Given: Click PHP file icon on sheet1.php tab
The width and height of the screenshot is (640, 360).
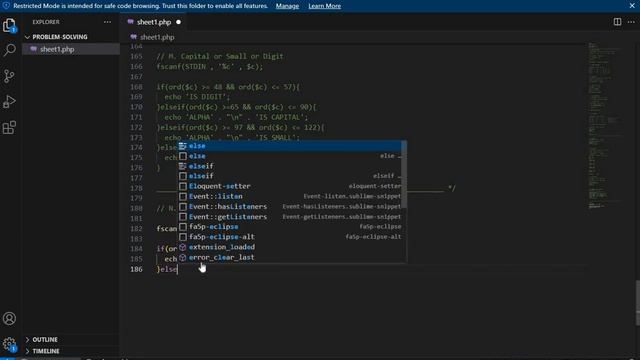Looking at the screenshot, I should pos(131,22).
